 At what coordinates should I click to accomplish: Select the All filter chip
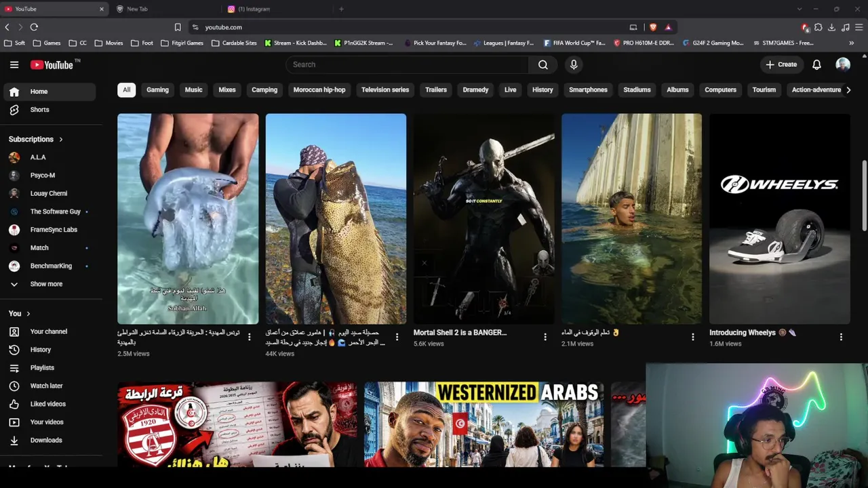(126, 89)
